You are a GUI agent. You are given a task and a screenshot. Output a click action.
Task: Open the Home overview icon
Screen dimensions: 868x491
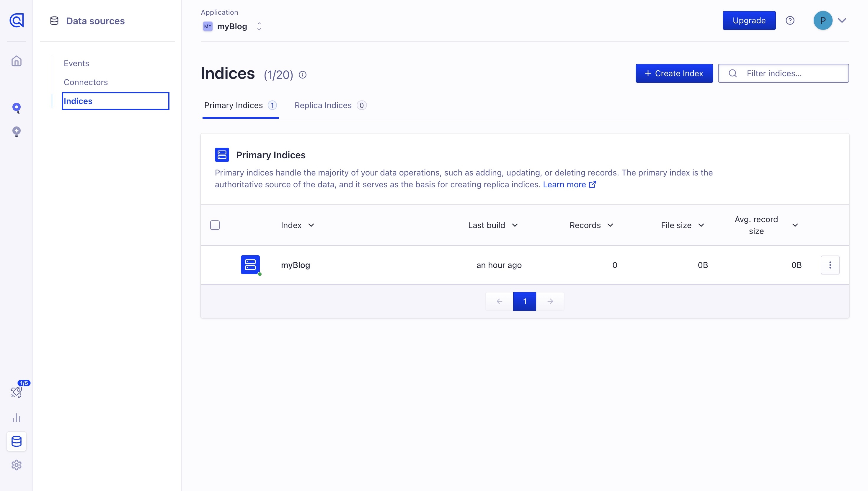[17, 61]
